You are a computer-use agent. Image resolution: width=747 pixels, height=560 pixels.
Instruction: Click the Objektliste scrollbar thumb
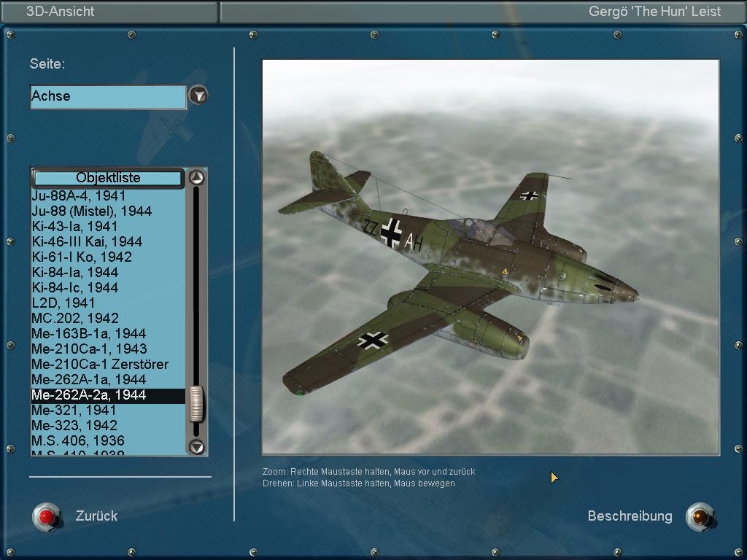pyautogui.click(x=196, y=404)
